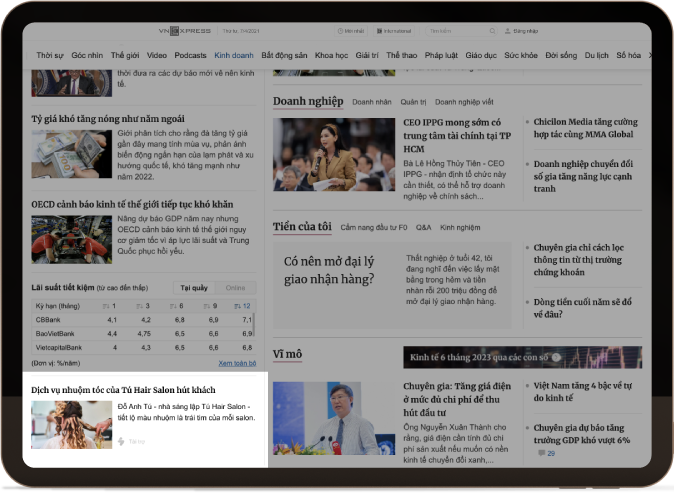Go to the Bất động sản section

tap(285, 54)
